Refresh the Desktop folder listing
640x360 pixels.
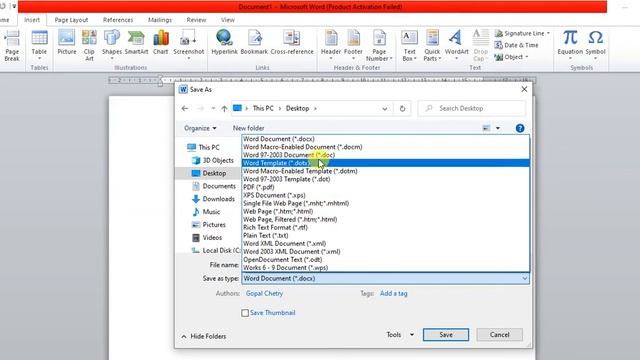point(402,109)
